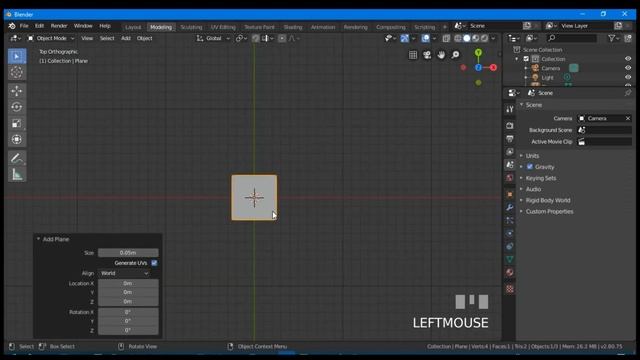Click the outliner search field
The height and width of the screenshot is (360, 640).
click(x=571, y=38)
